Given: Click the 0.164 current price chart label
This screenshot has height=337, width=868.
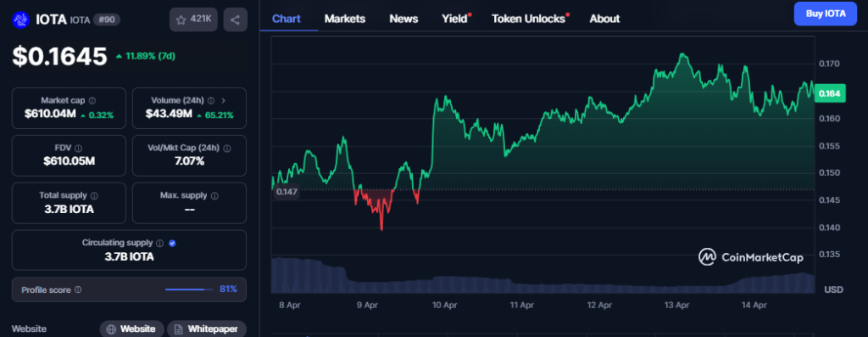Looking at the screenshot, I should click(831, 94).
